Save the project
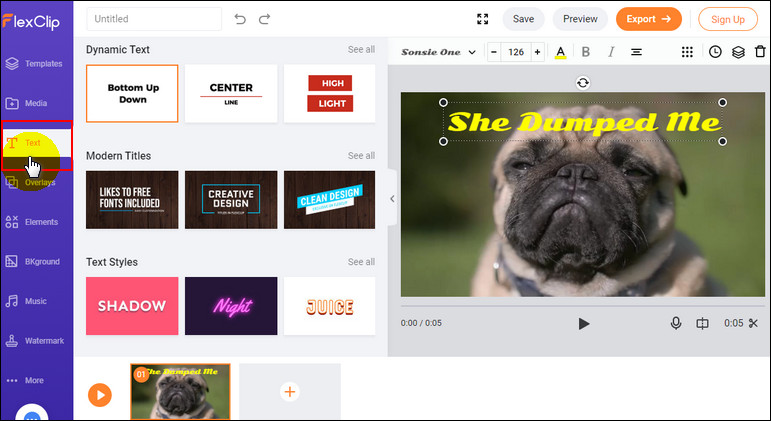 coord(523,19)
